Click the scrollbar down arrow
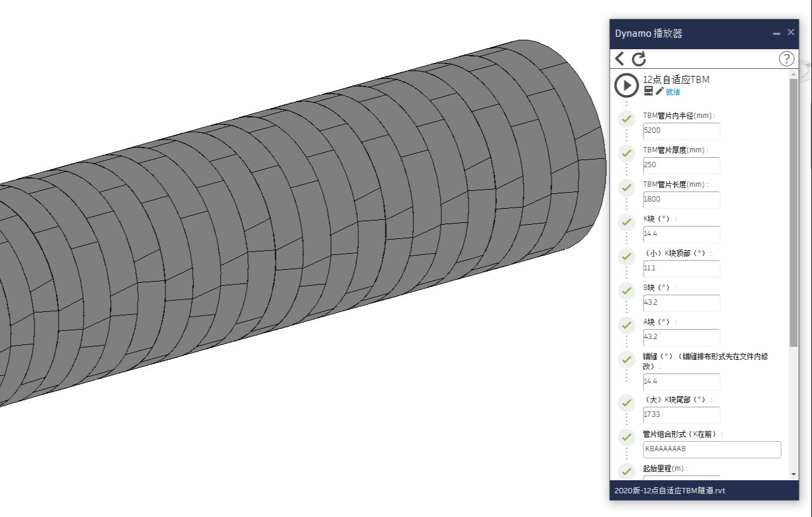Viewport: 812px width, 517px height. [x=793, y=473]
